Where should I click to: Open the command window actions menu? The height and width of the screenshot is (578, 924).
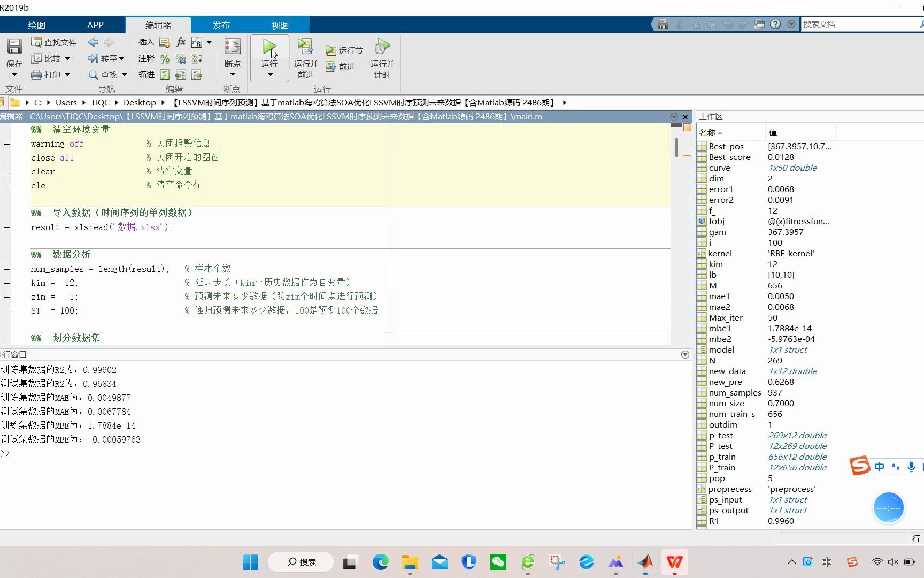point(685,354)
